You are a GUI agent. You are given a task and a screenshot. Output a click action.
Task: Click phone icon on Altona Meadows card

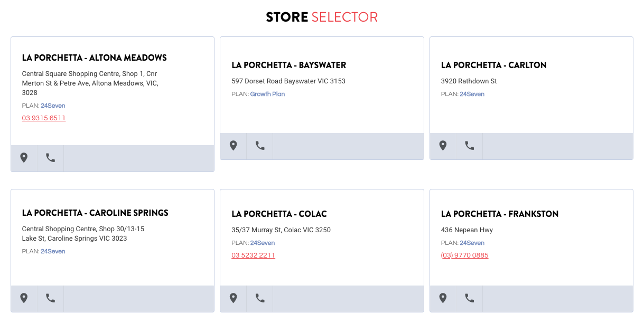(50, 158)
